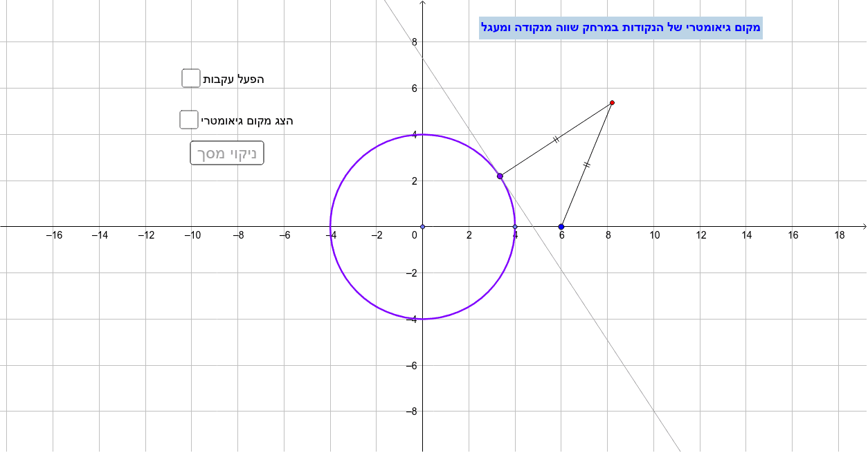Select the red point at the triangle apex
This screenshot has width=868, height=453.
point(612,103)
